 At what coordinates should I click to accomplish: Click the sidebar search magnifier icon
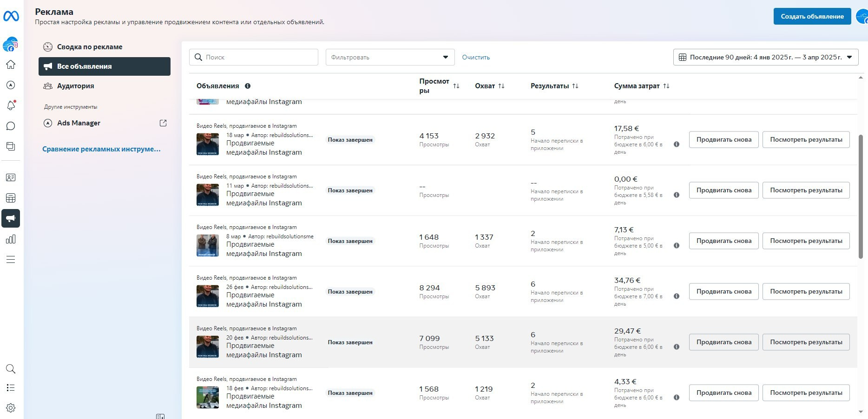[x=11, y=369]
